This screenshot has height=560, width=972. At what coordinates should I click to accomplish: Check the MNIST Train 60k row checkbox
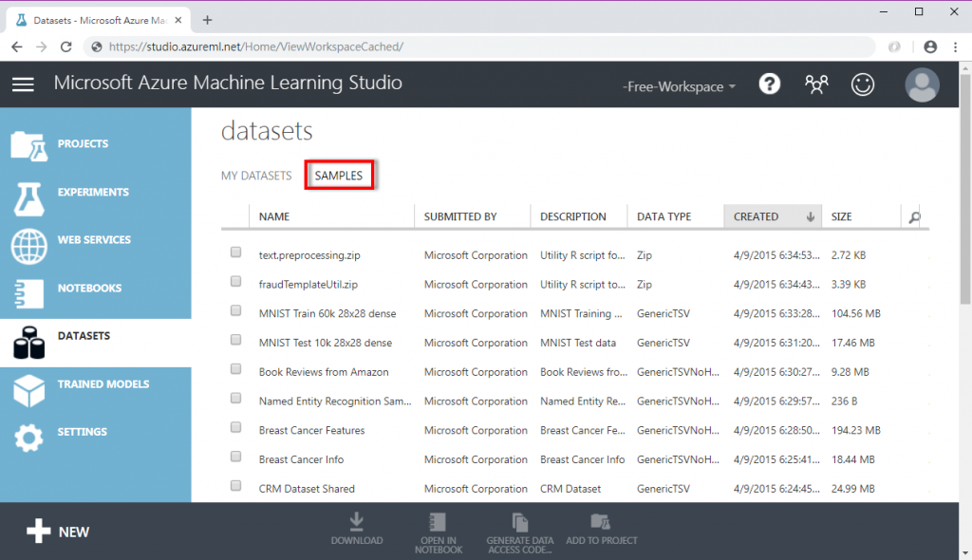coord(235,310)
